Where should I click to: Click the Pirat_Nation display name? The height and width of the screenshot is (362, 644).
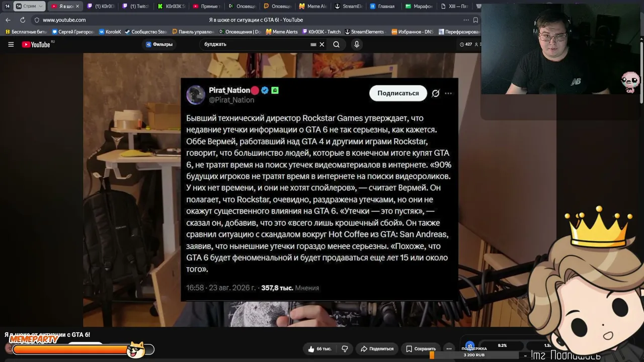tap(229, 90)
